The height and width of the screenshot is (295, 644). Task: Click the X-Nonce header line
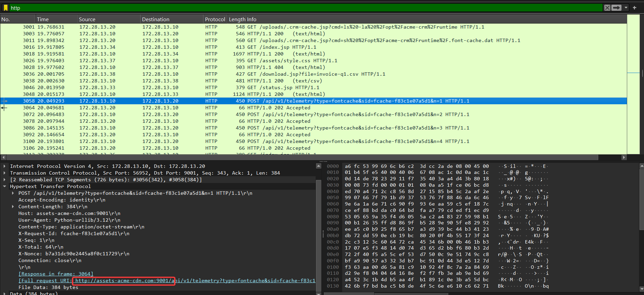pos(74,254)
